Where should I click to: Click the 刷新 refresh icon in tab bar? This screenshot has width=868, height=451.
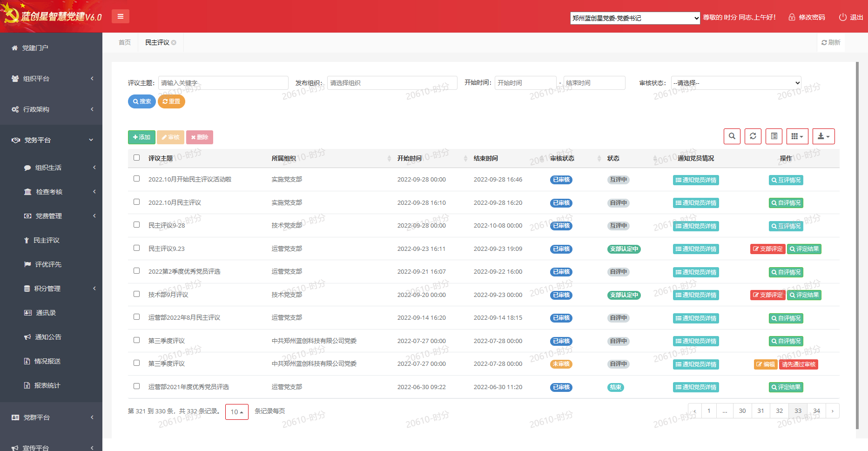(x=824, y=42)
